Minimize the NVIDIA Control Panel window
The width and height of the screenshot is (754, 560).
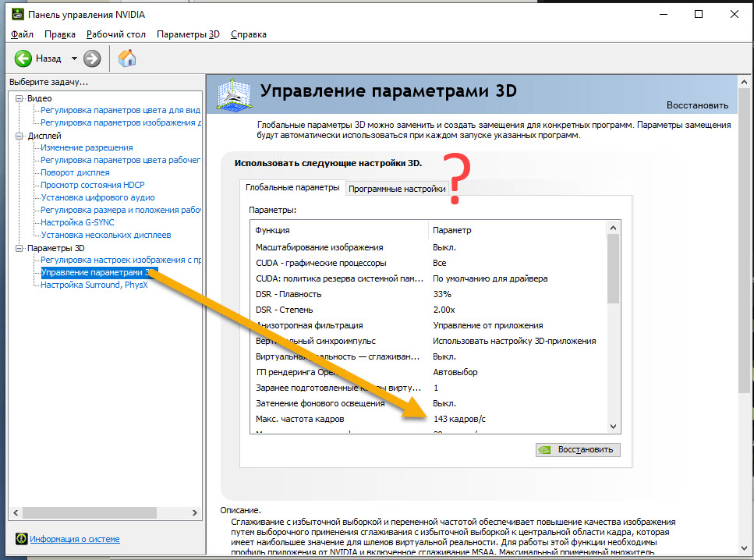tap(664, 14)
